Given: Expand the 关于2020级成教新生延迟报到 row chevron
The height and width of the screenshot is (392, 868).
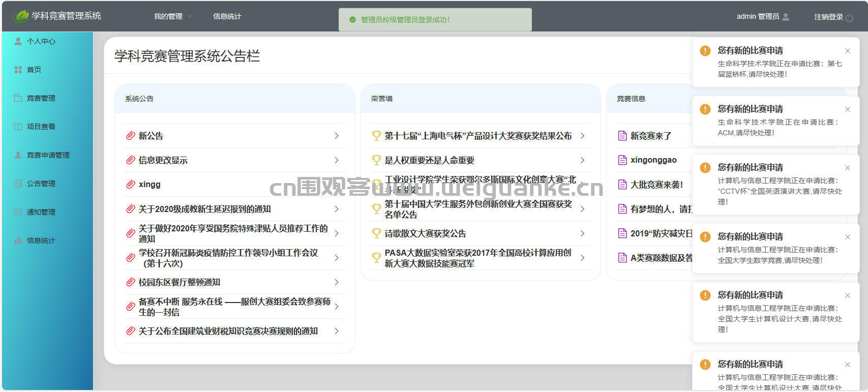Looking at the screenshot, I should pyautogui.click(x=337, y=209).
